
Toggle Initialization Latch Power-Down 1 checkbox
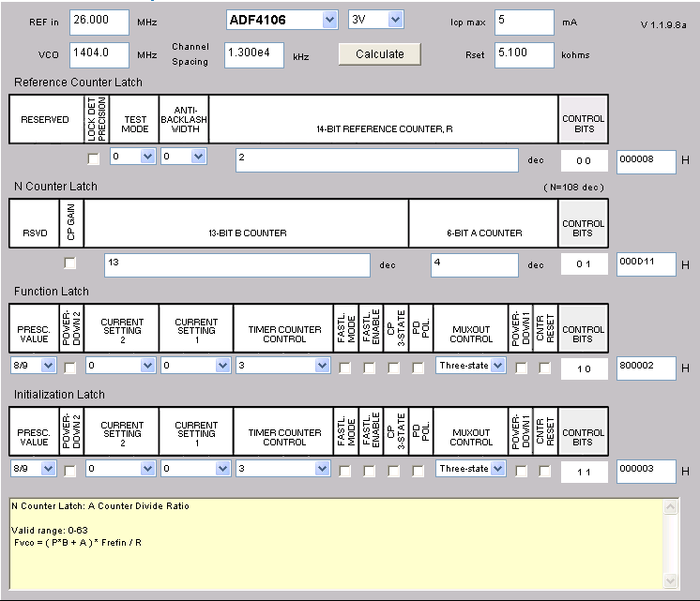click(x=521, y=472)
